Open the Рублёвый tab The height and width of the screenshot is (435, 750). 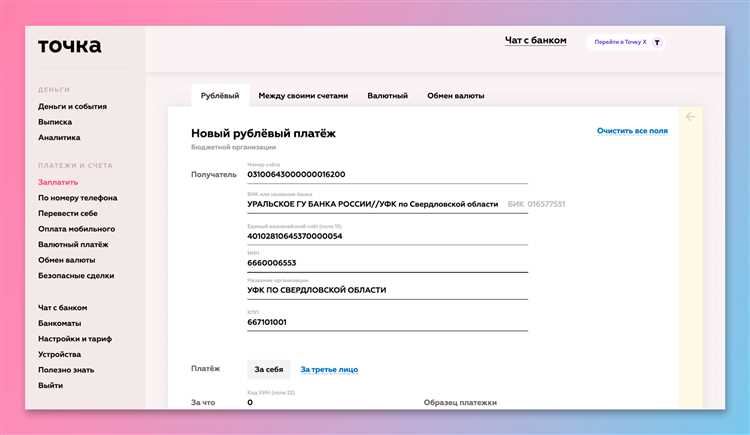click(x=220, y=96)
